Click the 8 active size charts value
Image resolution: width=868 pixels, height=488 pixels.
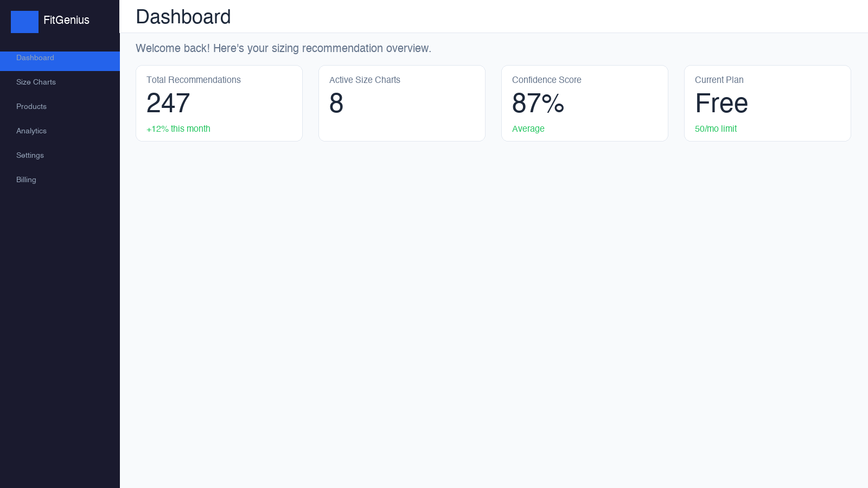(x=336, y=104)
